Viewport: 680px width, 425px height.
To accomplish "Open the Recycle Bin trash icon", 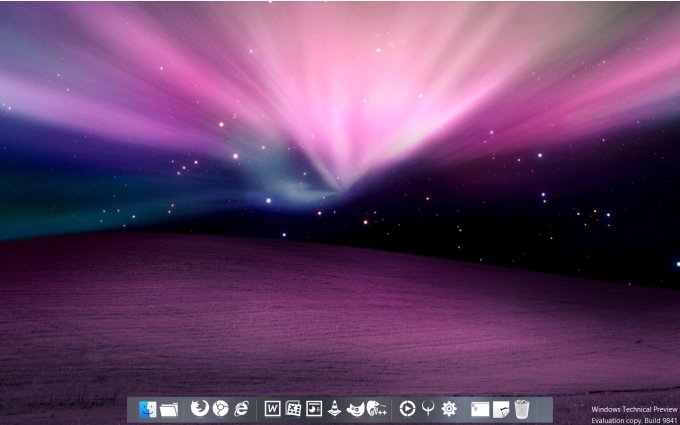I will pyautogui.click(x=522, y=409).
